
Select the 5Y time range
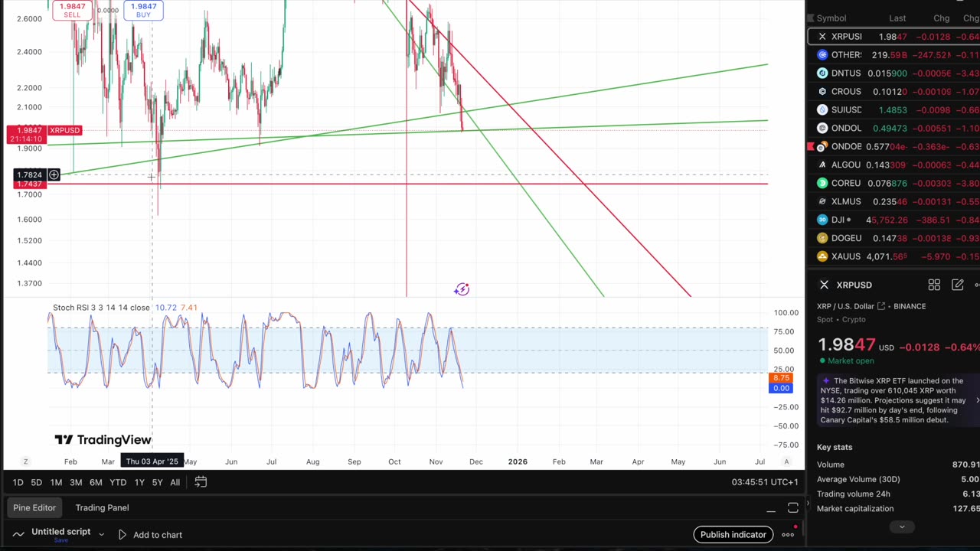(157, 483)
